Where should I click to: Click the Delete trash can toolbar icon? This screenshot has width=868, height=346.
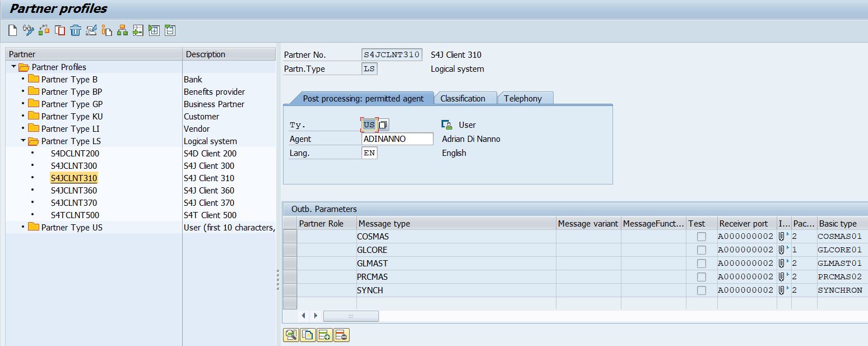[x=74, y=30]
